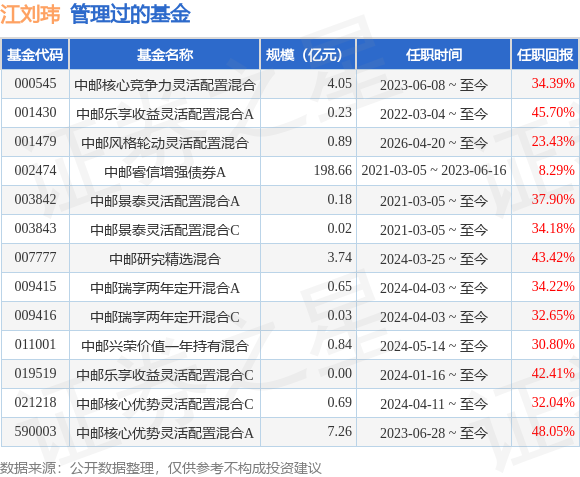Viewport: 580px width, 477px height.
Task: Click the 48.05% return for fund 590003
Action: [553, 432]
